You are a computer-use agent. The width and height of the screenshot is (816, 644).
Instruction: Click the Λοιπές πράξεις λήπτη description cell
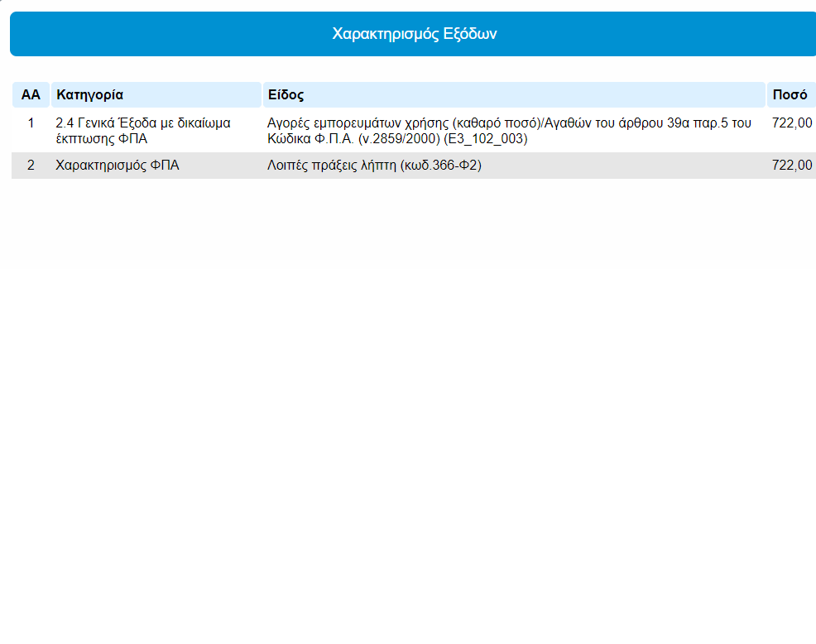514,166
